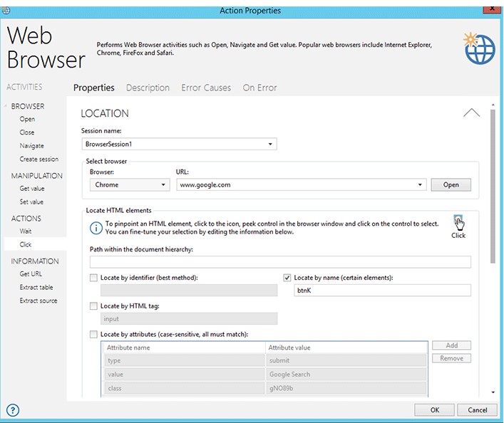Screen dimensions: 504x423
Task: Collapse the BROWSER activities group
Action: [6, 105]
